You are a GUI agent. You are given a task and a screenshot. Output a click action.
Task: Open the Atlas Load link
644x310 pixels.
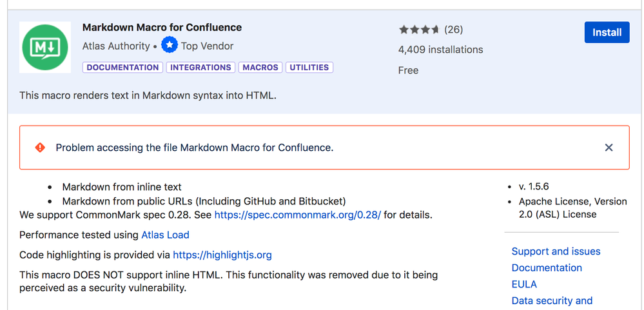pyautogui.click(x=165, y=235)
